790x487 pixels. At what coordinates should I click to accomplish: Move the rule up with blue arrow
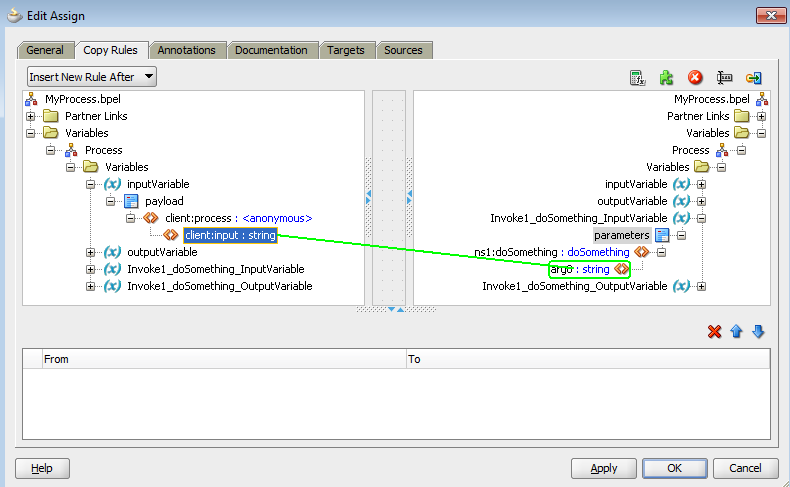pos(736,332)
